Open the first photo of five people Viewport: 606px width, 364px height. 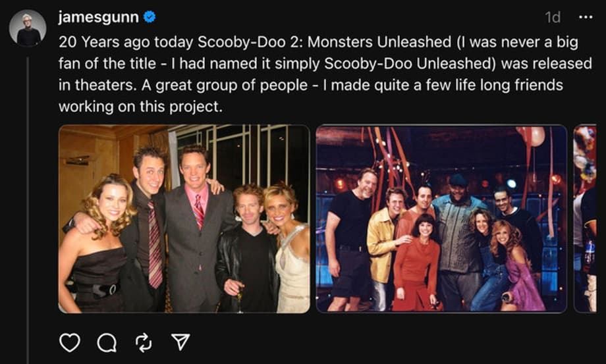[x=184, y=219]
